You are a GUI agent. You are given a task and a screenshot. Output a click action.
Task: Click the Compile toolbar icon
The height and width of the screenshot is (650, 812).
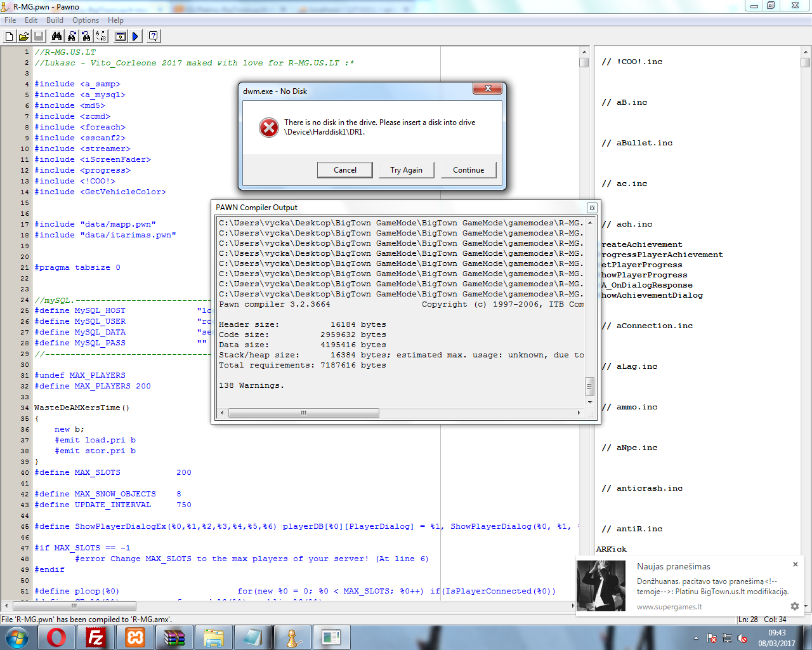[121, 37]
